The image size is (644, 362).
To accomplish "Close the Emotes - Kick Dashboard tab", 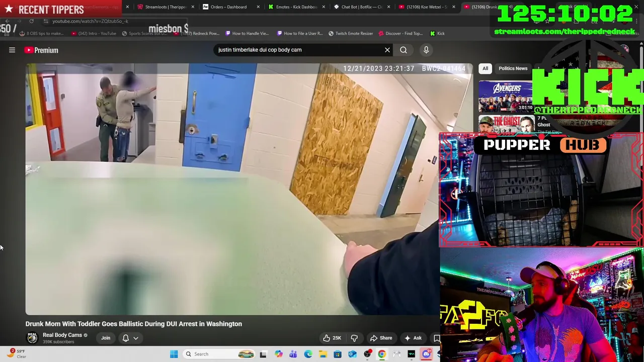I will tap(324, 7).
